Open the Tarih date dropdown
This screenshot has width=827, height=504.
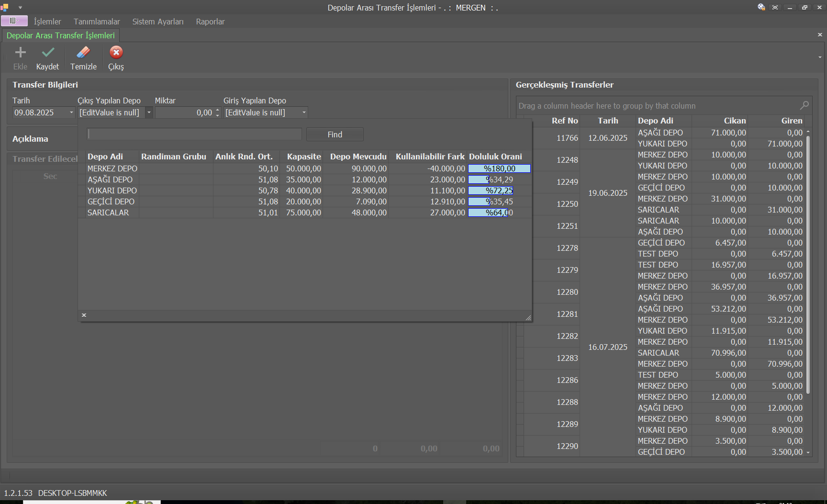[x=71, y=113]
